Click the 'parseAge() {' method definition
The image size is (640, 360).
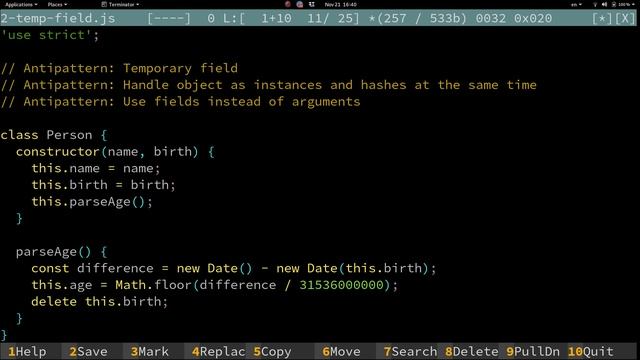pos(62,252)
